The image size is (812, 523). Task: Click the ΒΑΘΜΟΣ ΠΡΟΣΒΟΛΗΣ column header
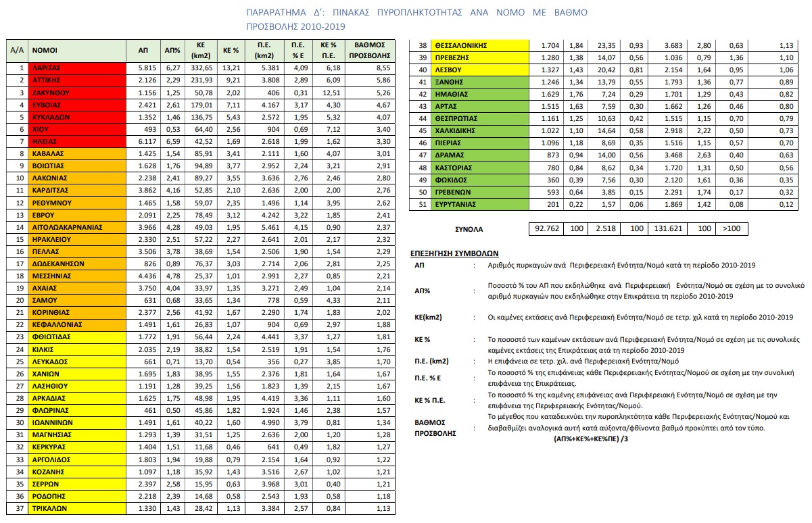[x=369, y=51]
